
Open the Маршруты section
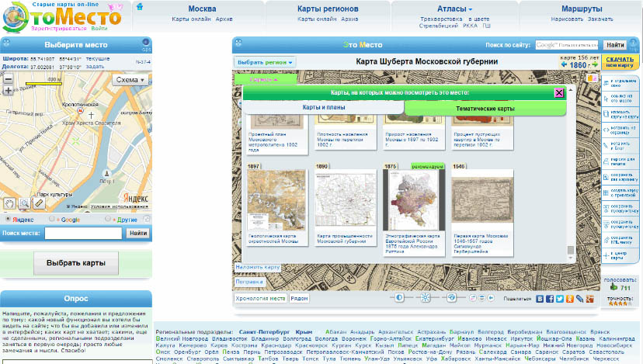point(582,9)
